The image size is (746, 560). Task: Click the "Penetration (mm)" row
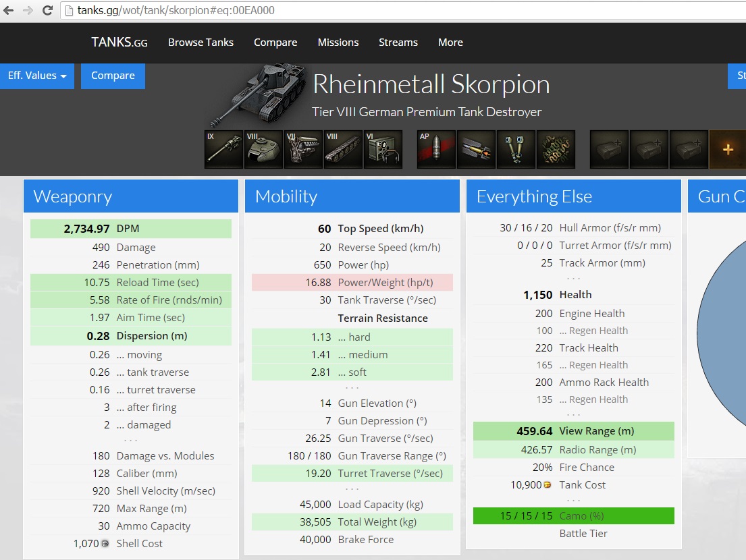131,264
